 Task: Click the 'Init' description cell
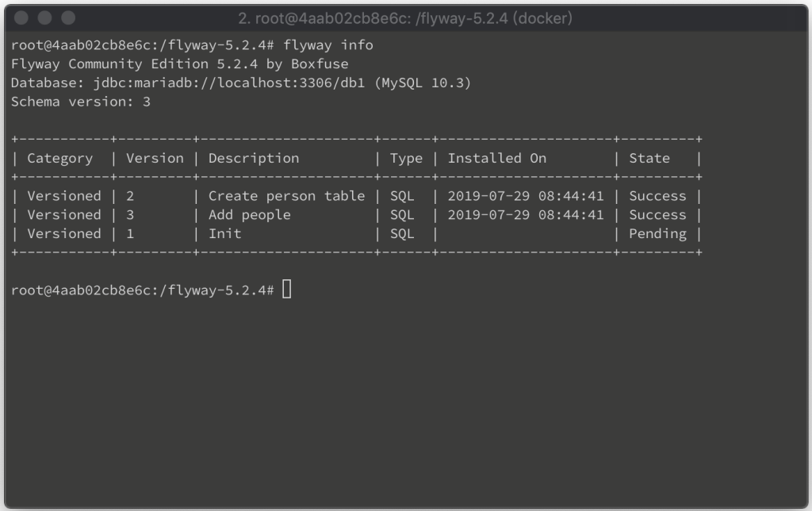[224, 234]
